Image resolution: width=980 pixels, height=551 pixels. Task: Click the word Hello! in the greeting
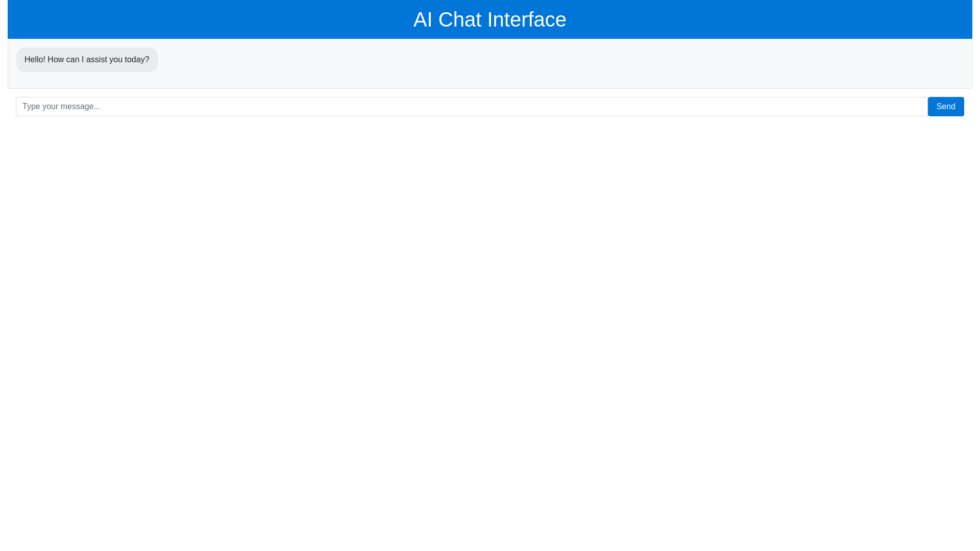(x=35, y=60)
